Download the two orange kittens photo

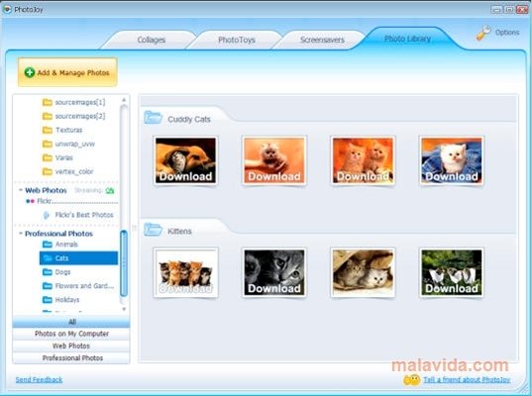click(363, 160)
